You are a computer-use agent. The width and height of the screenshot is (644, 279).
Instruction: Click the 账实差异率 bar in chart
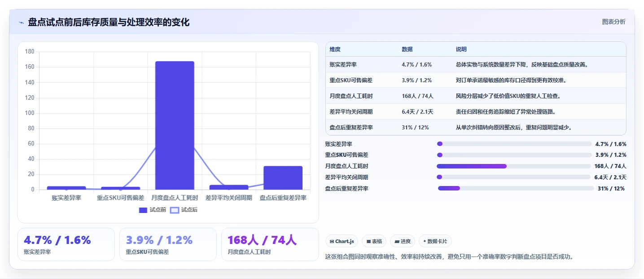point(66,188)
